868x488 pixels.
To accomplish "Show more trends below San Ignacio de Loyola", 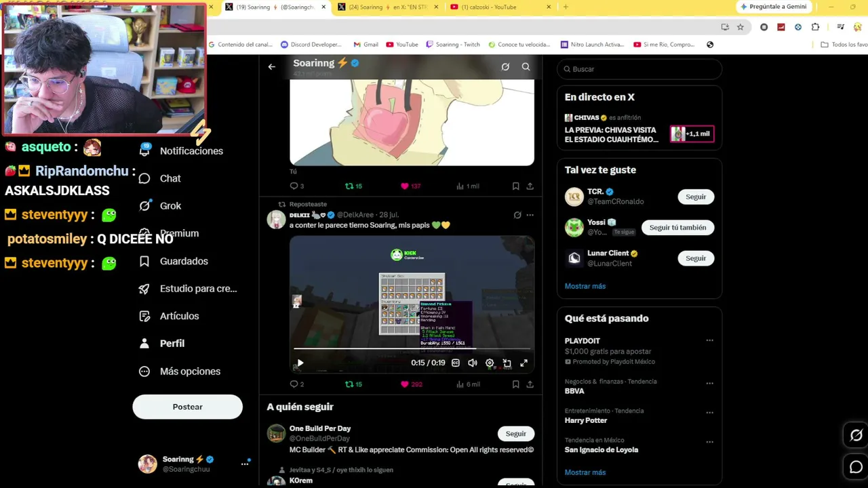I will point(585,472).
